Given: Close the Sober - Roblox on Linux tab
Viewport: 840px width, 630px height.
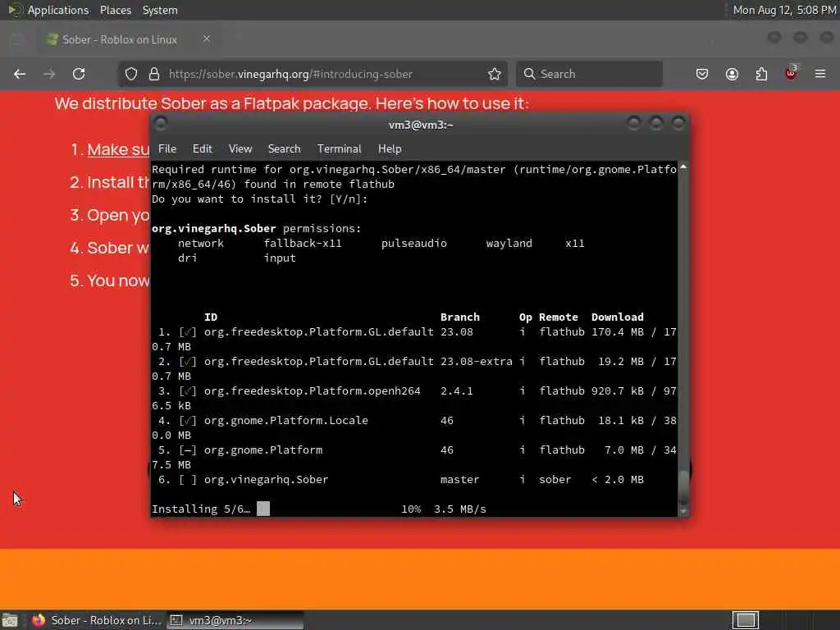Looking at the screenshot, I should (207, 39).
